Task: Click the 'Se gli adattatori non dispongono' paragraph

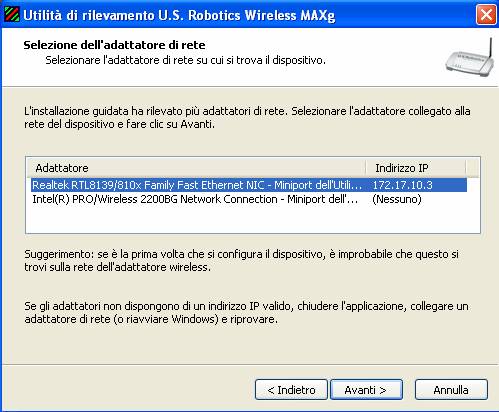Action: [246, 313]
